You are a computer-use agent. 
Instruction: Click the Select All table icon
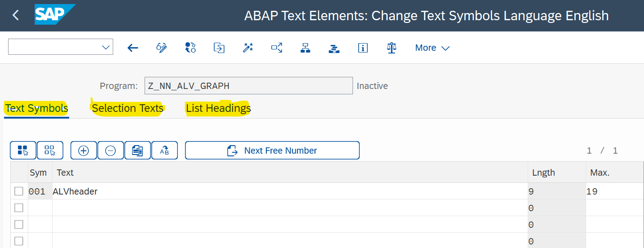click(23, 151)
